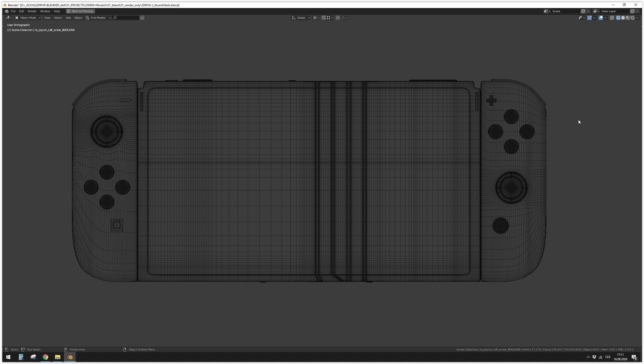Screen dimensions: 644x364
Task: Click the Add View Layer icon
Action: 632,11
